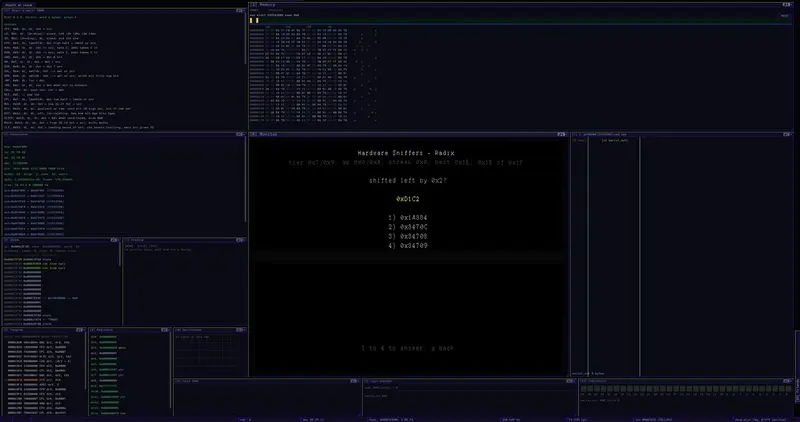
Task: Open the reference panel header menu arrow
Action: [x=243, y=10]
